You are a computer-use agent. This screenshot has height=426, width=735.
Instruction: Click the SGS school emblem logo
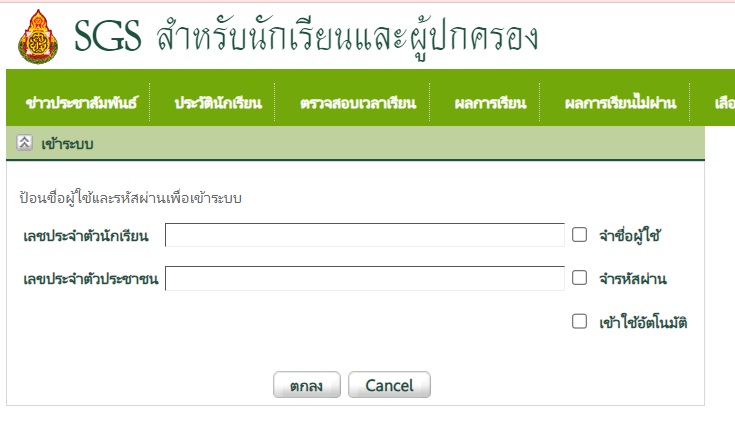(37, 37)
